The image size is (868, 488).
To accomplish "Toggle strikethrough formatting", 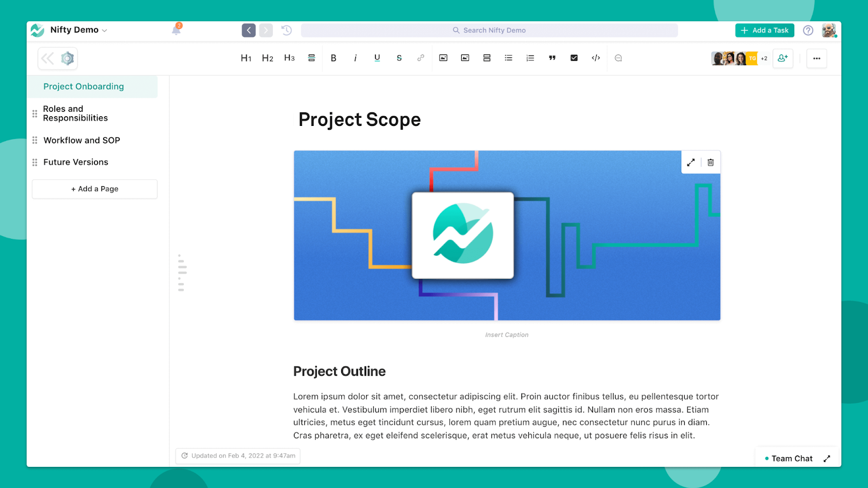I will pyautogui.click(x=399, y=58).
